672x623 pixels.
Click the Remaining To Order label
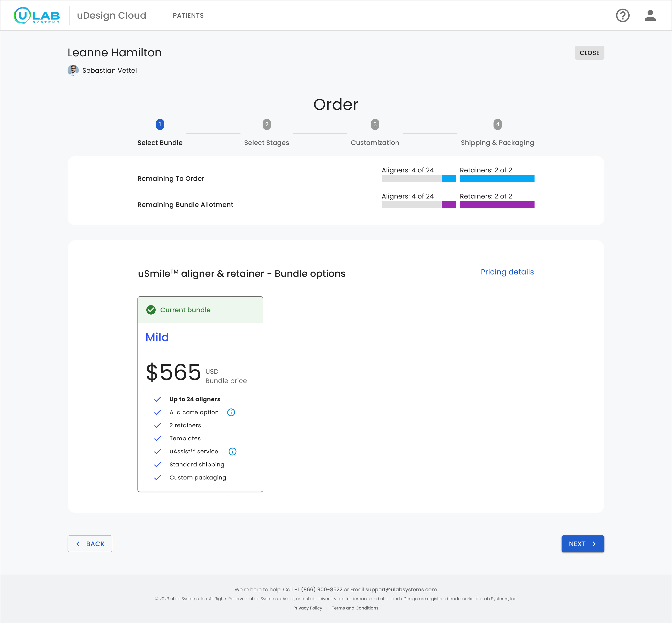171,179
